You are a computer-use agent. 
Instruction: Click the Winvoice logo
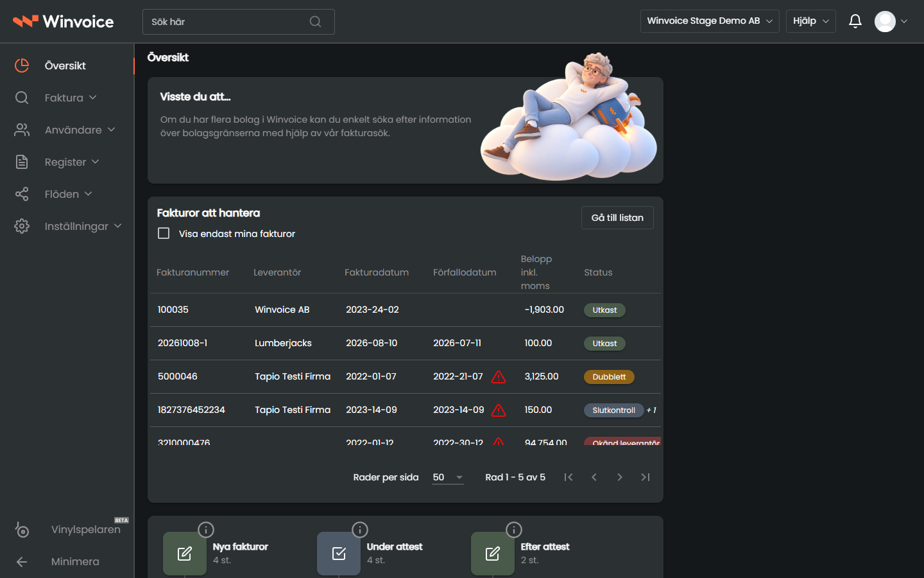(x=64, y=21)
